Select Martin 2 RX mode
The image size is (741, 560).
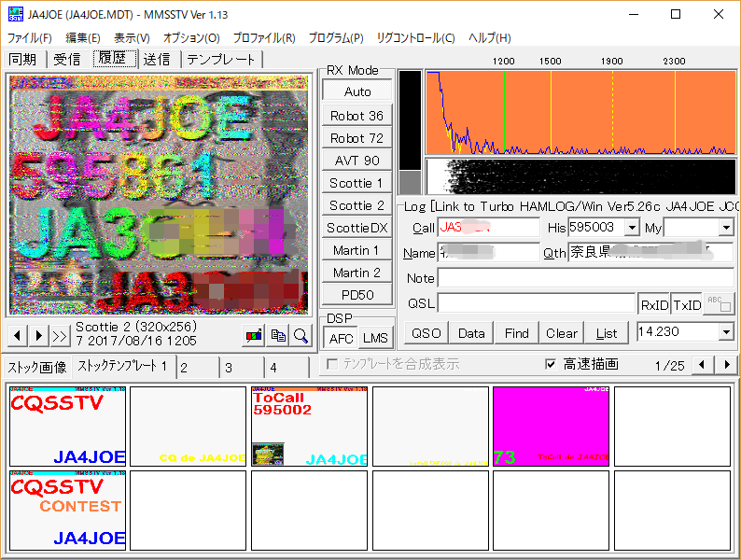click(357, 273)
